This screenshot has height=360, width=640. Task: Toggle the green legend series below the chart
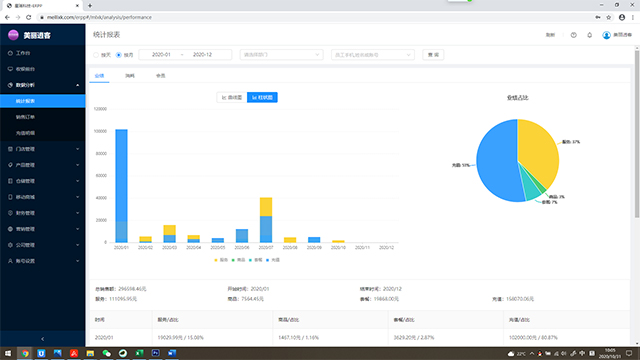pyautogui.click(x=238, y=260)
